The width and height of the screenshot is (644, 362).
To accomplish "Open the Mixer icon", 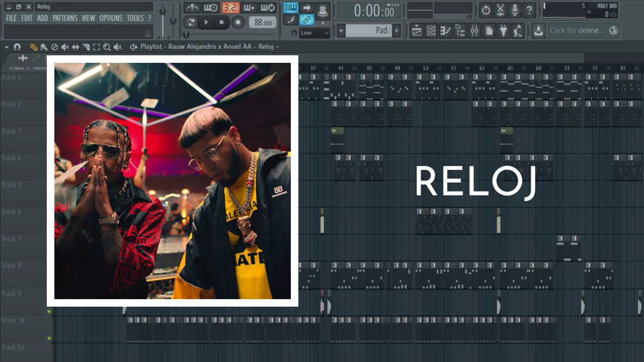I will point(474,31).
